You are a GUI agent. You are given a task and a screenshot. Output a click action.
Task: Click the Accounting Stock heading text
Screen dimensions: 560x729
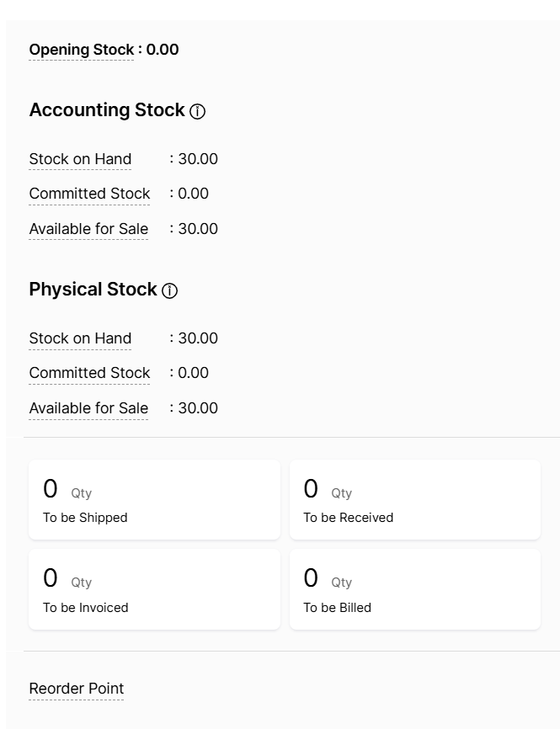(107, 110)
